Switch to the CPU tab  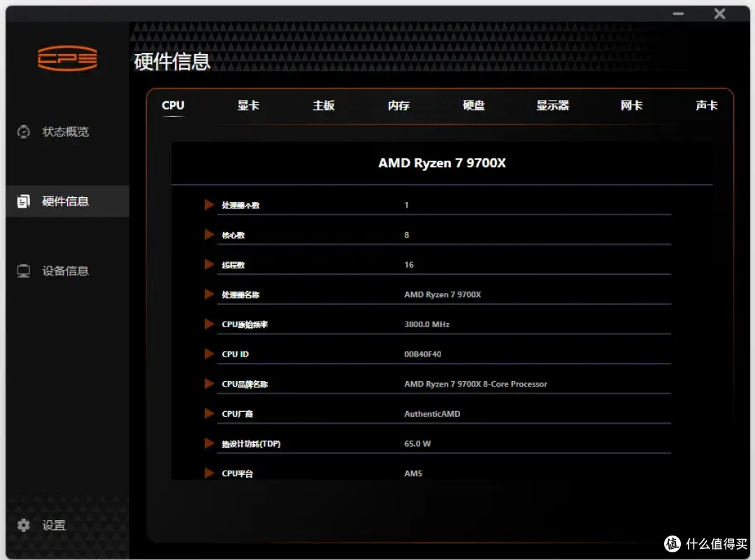tap(173, 106)
